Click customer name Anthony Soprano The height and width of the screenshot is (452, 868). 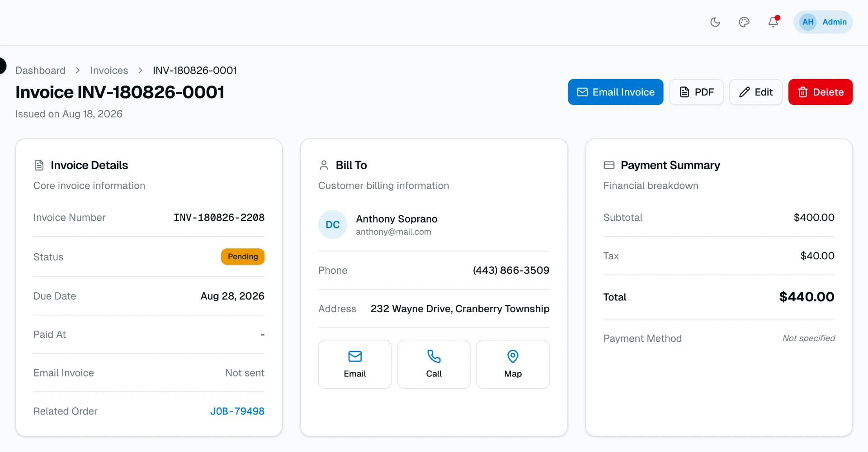(396, 219)
